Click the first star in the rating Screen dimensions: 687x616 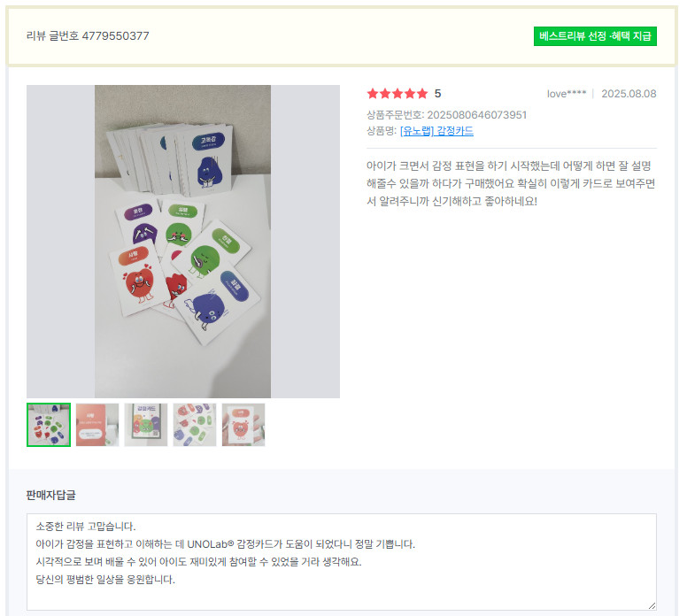point(373,94)
